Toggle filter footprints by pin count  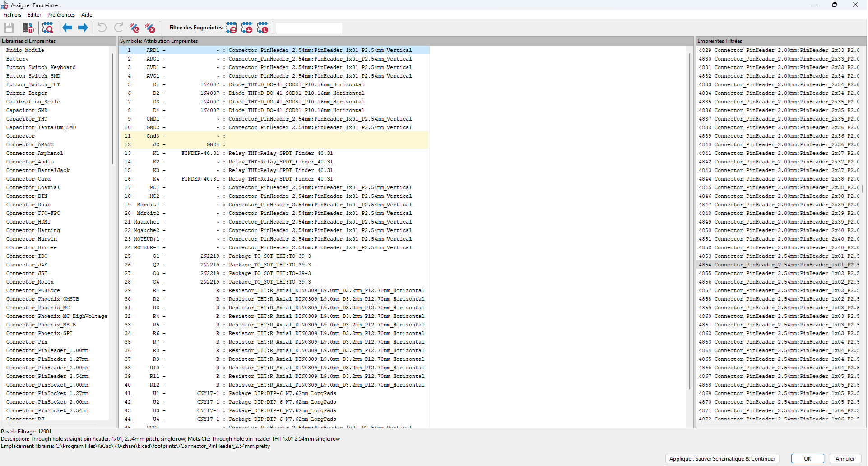coord(247,28)
